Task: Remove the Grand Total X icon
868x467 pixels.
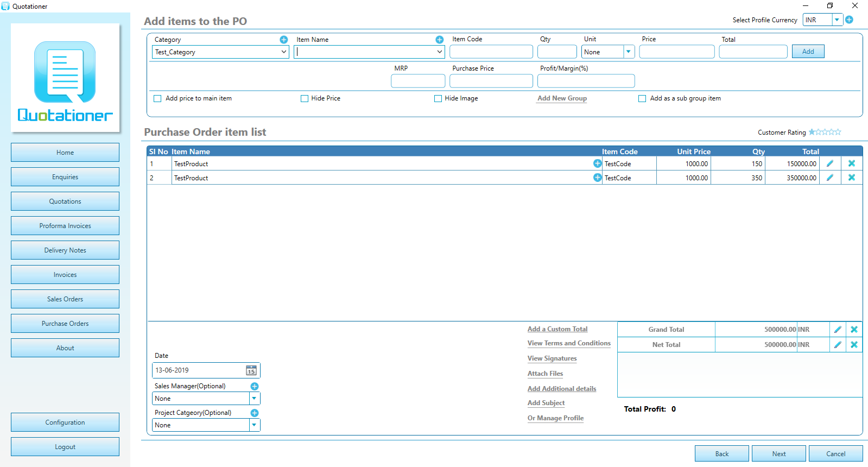Action: [x=854, y=330]
